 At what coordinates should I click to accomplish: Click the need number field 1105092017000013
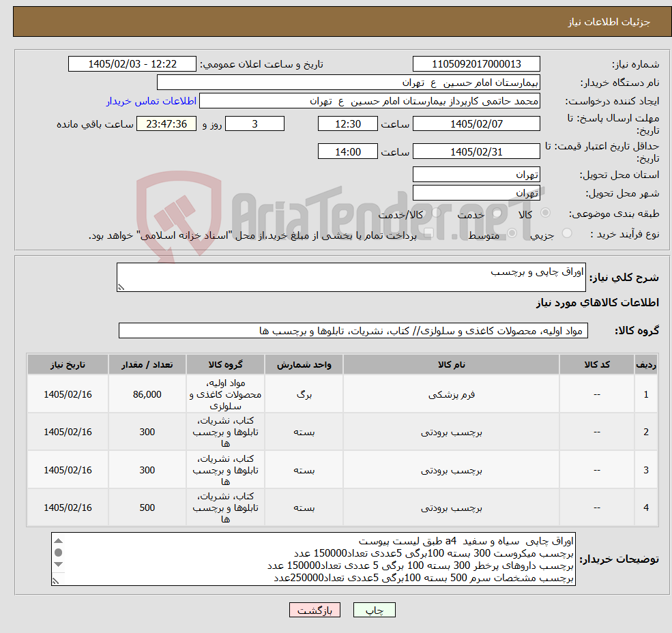[x=476, y=64]
